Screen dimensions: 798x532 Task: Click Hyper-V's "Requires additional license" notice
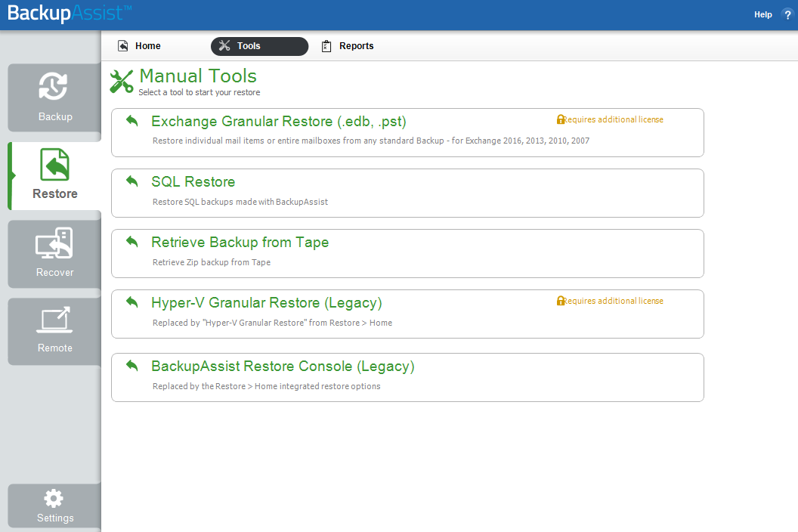coord(614,302)
